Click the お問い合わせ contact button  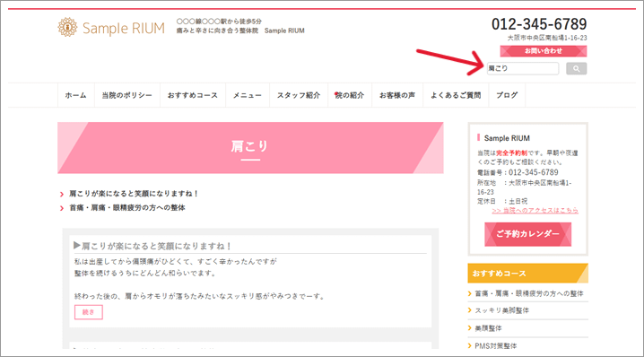(x=543, y=51)
